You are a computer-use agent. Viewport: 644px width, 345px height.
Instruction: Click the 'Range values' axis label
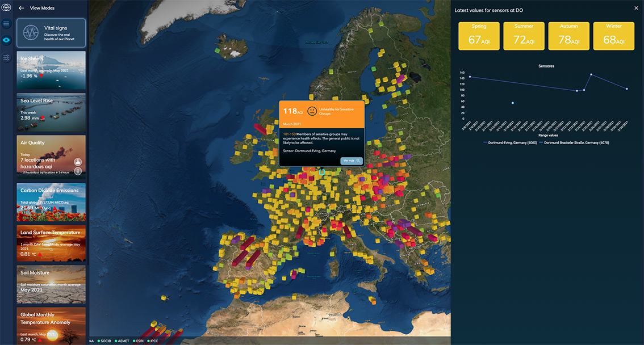pyautogui.click(x=548, y=136)
